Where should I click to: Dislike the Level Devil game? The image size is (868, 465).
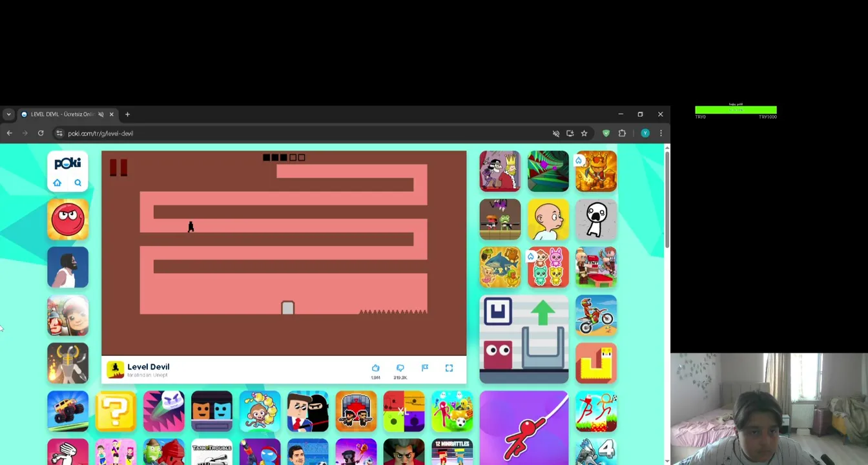coord(400,368)
